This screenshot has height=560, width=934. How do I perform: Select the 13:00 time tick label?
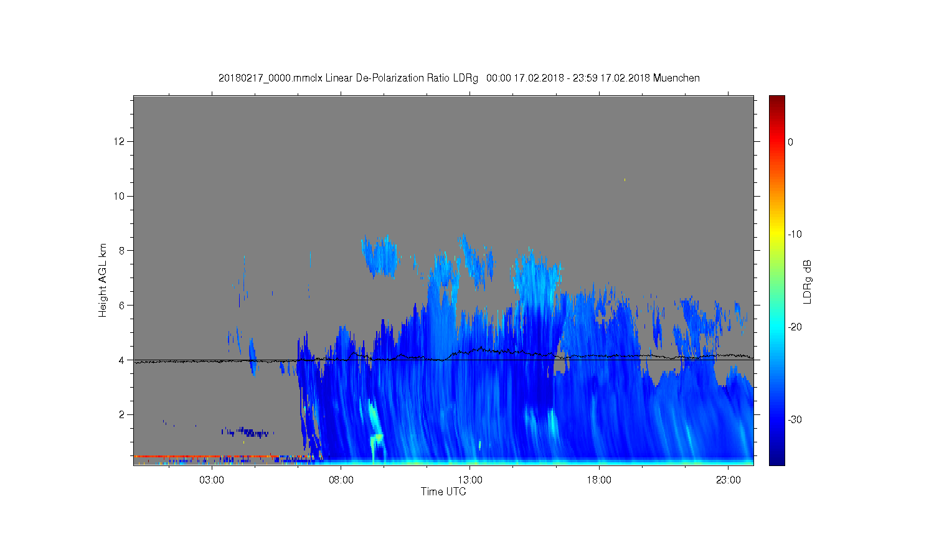(470, 480)
